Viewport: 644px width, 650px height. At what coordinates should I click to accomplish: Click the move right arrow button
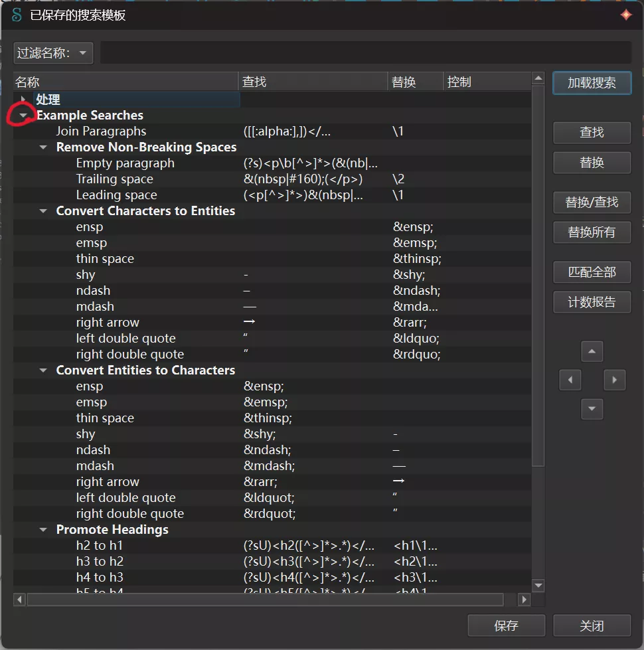click(x=614, y=380)
